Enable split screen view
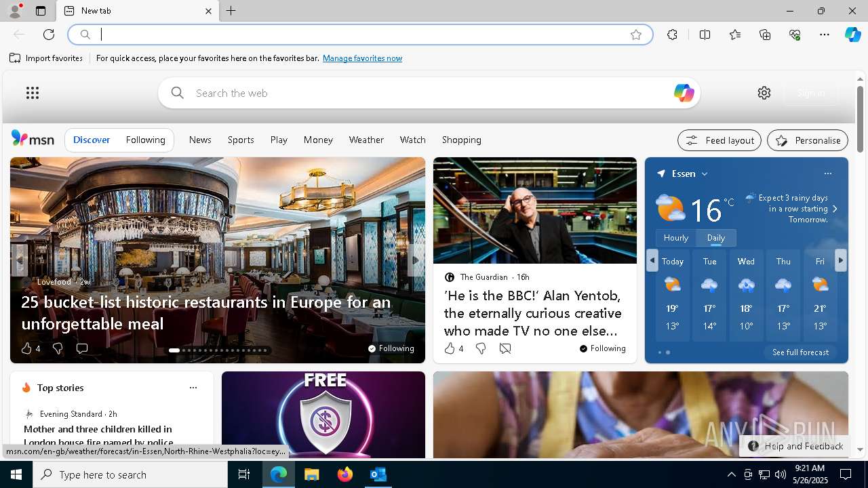This screenshot has width=868, height=488. click(x=705, y=35)
